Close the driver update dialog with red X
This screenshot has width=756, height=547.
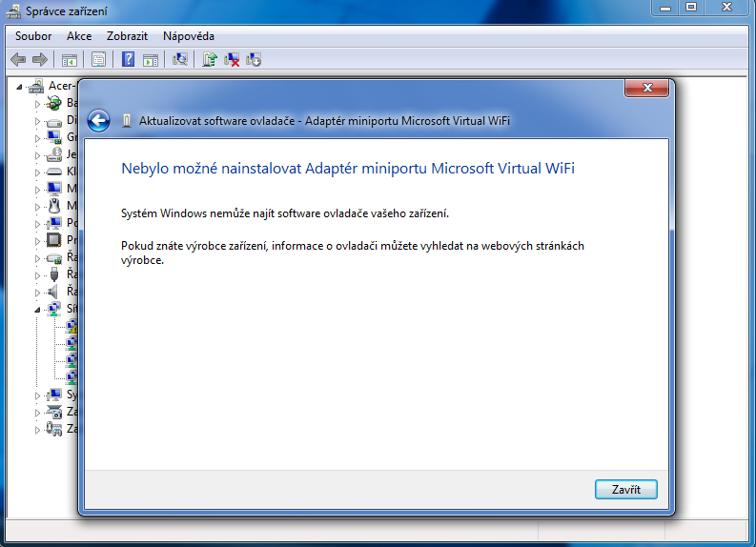click(647, 89)
